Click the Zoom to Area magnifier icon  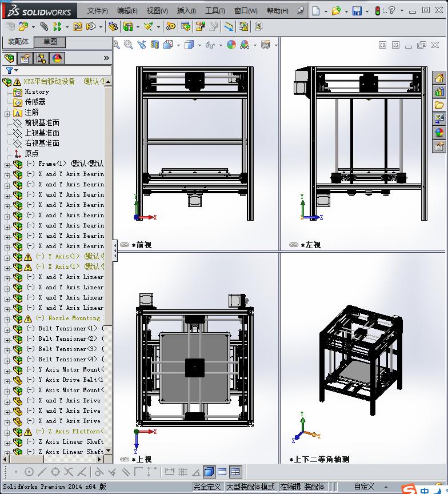129,45
